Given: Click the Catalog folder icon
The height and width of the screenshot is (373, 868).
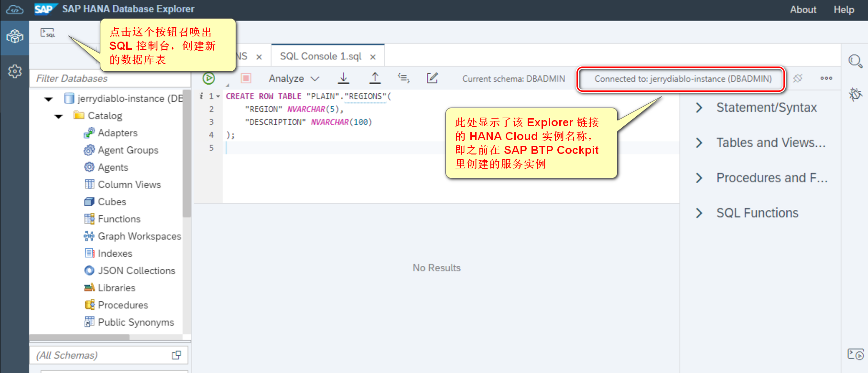Looking at the screenshot, I should point(79,115).
